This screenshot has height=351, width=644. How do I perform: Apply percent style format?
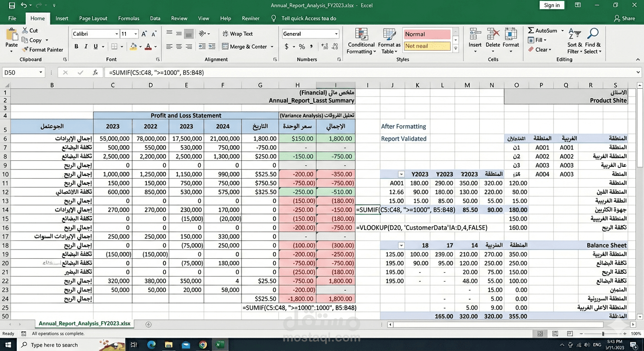(x=302, y=47)
